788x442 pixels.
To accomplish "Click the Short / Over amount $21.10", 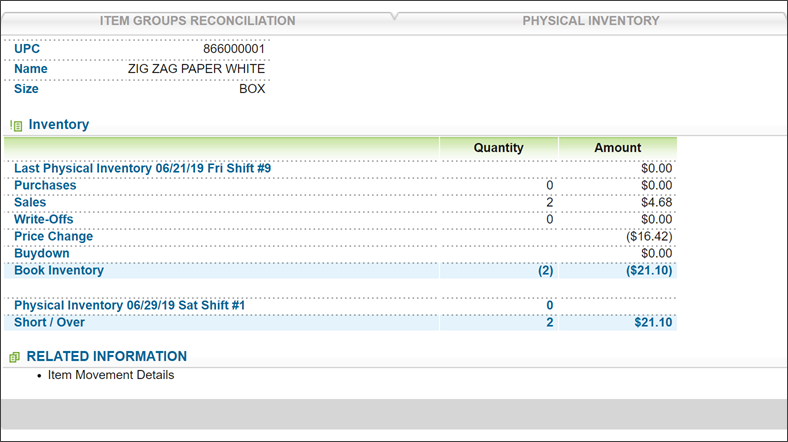I will [x=653, y=322].
